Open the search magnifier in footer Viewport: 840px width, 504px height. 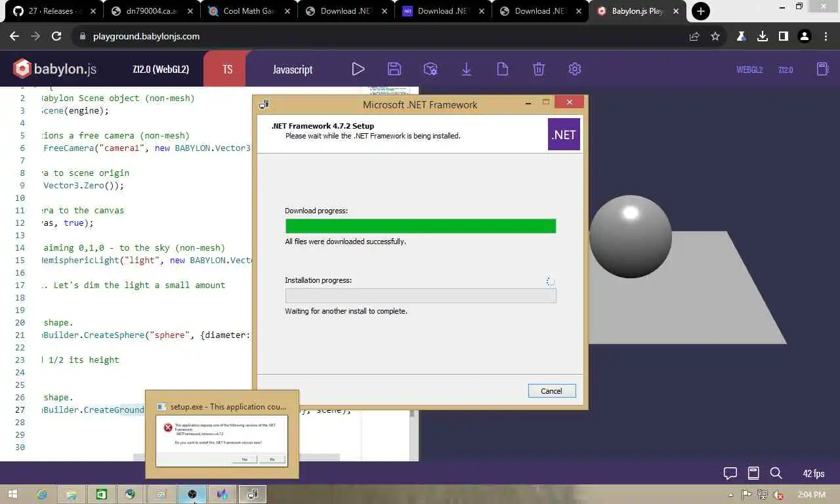[x=776, y=473]
